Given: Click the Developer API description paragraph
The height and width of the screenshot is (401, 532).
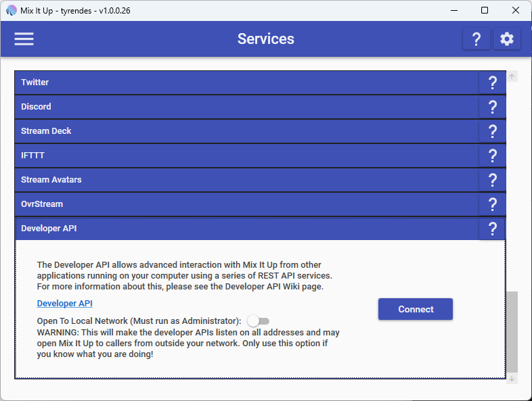Looking at the screenshot, I should click(185, 276).
